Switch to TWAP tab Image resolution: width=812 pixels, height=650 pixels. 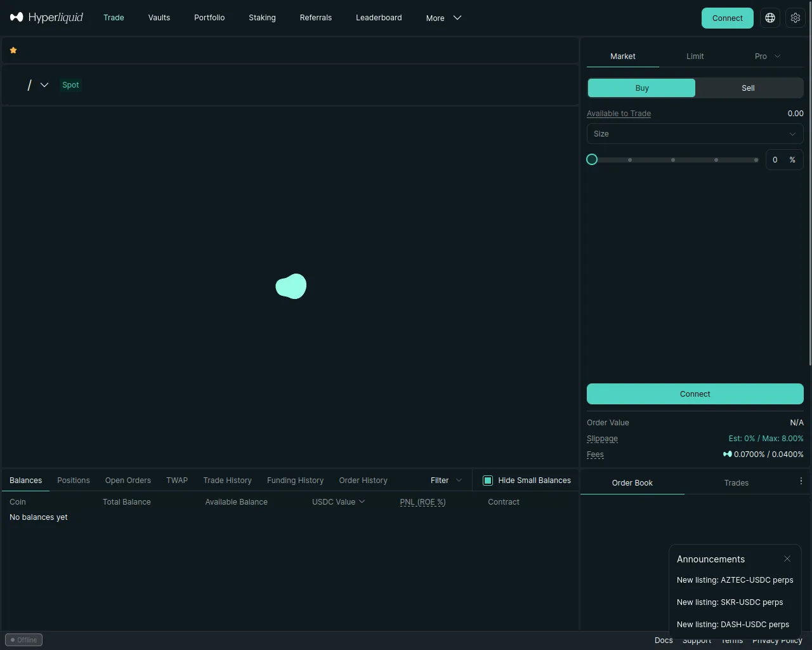(x=177, y=481)
